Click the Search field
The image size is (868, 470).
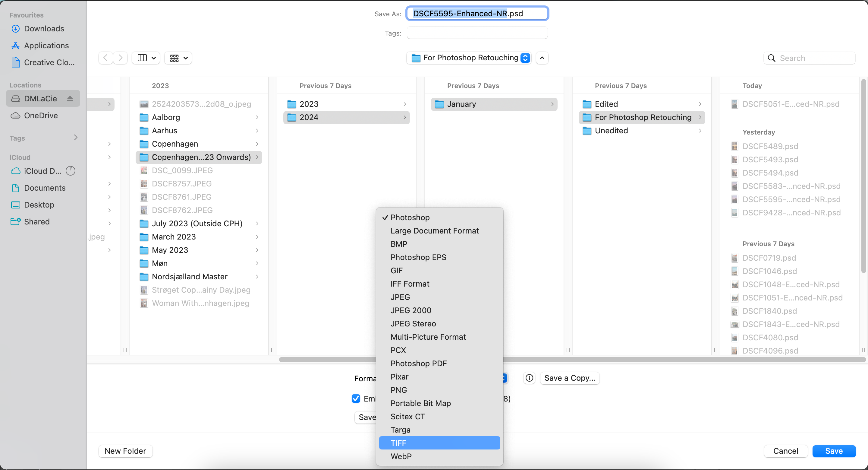click(809, 58)
